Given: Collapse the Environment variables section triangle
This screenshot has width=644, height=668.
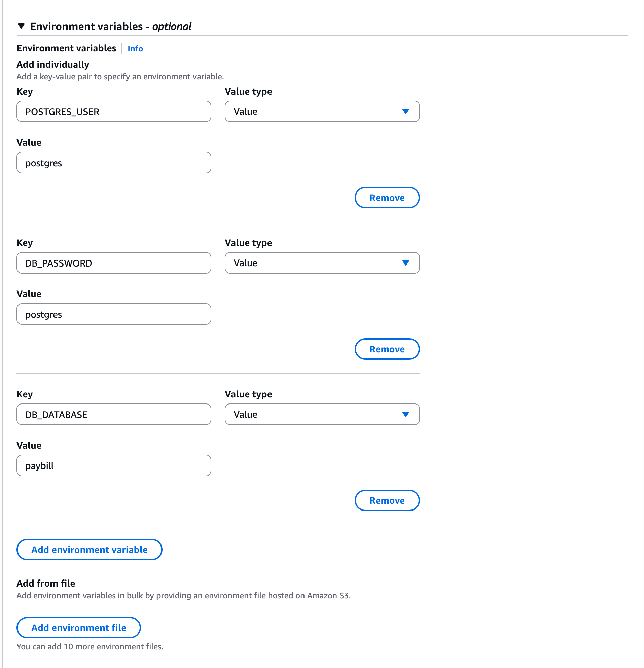Looking at the screenshot, I should point(21,26).
